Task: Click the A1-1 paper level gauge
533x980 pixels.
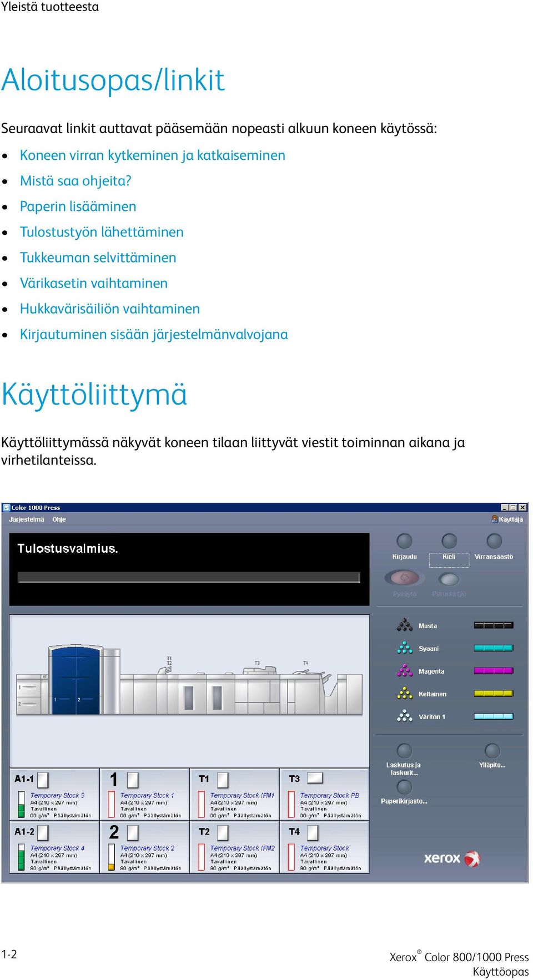Action: [22, 805]
